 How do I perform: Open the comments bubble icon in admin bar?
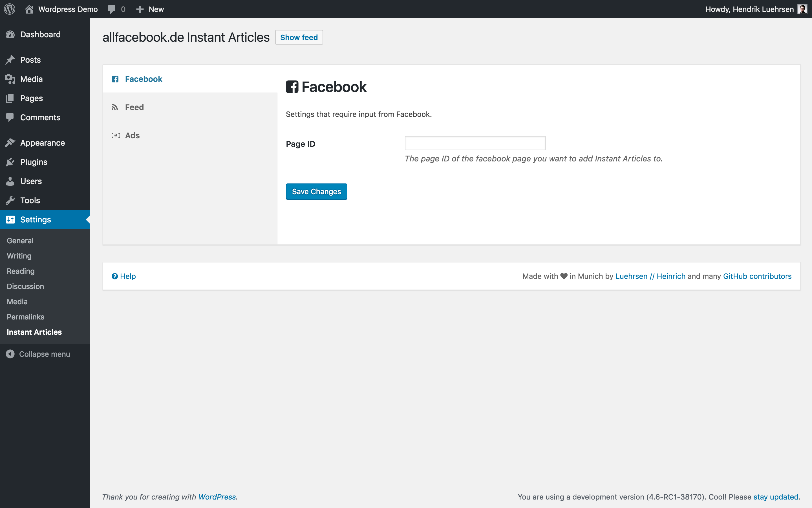click(112, 9)
